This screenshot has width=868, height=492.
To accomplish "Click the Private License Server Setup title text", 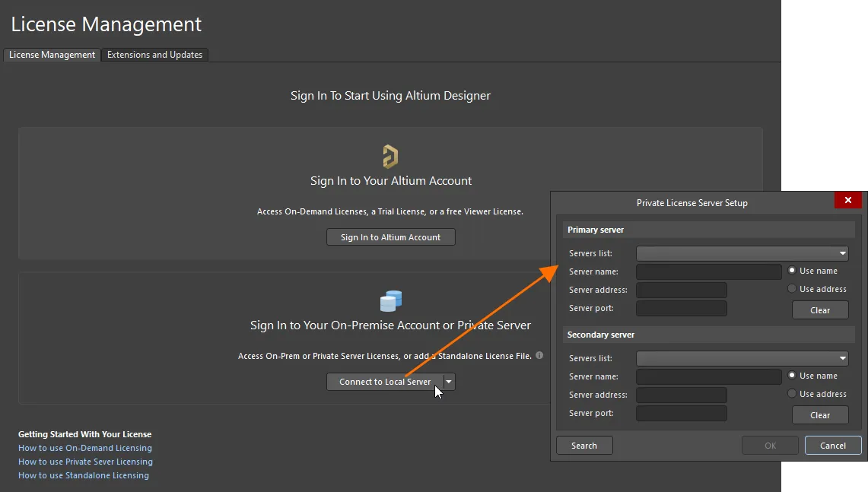I will tap(692, 203).
